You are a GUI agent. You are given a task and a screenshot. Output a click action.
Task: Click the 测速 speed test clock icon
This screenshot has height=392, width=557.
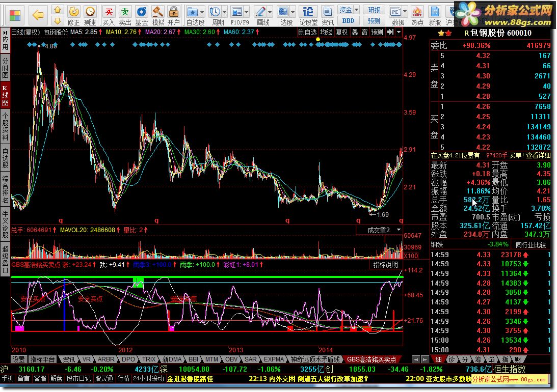pos(90,12)
